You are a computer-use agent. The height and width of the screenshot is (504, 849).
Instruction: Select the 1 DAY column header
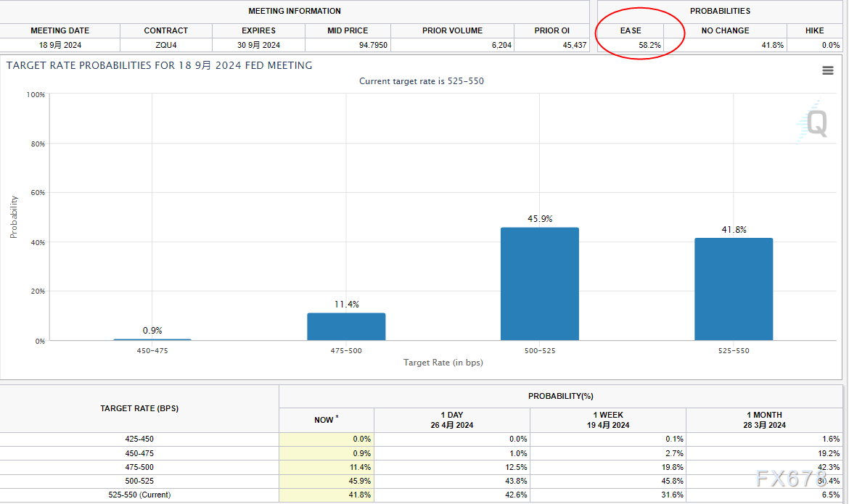pos(451,420)
